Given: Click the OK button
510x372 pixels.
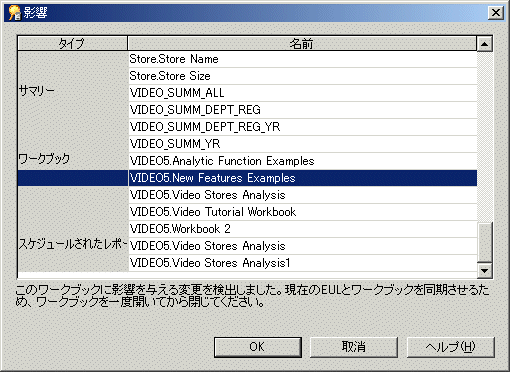Looking at the screenshot, I should click(258, 347).
